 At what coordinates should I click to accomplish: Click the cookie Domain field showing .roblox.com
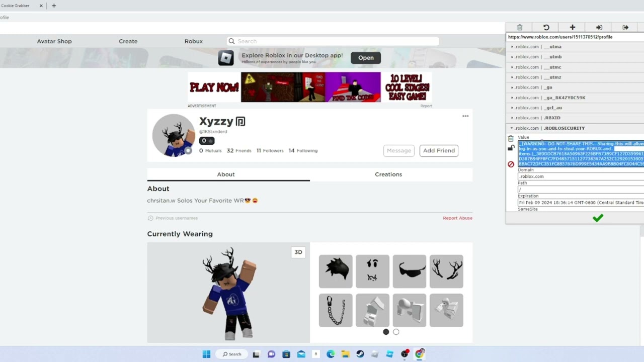(581, 176)
